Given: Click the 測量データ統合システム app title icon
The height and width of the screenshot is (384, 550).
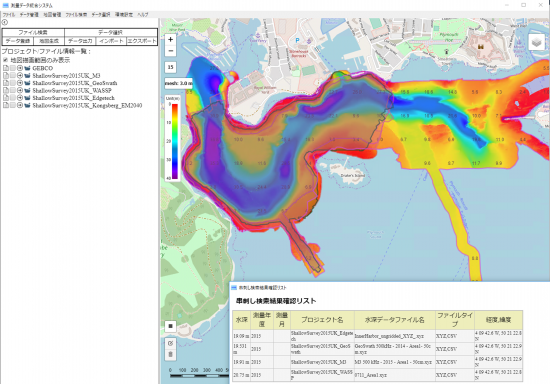Looking at the screenshot, I should click(5, 5).
